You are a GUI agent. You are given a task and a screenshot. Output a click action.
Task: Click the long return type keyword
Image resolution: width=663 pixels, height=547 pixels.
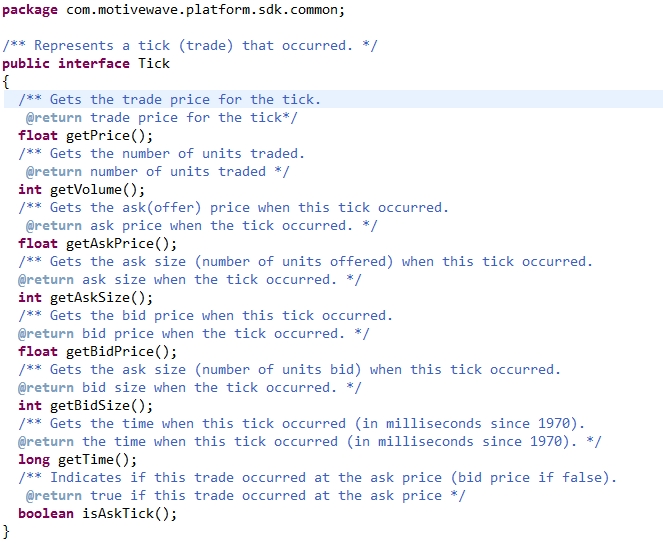34,459
